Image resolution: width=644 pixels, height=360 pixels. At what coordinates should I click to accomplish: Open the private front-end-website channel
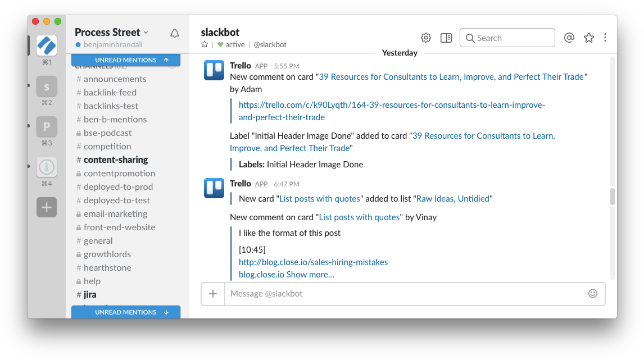coord(115,227)
